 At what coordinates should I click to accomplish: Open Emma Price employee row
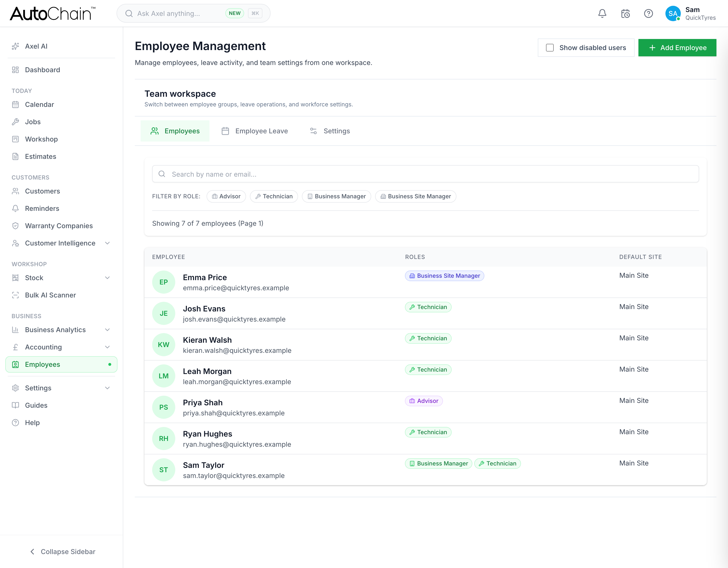[x=425, y=282]
